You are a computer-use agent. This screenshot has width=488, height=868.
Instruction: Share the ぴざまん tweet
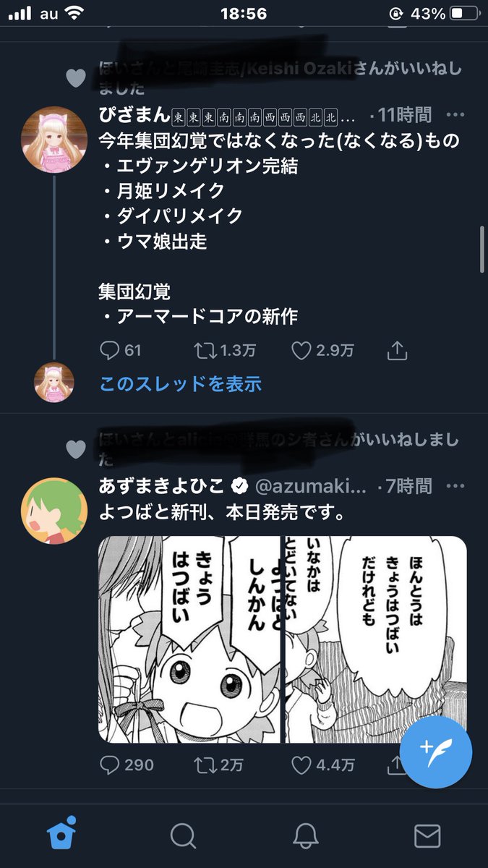[x=397, y=351]
